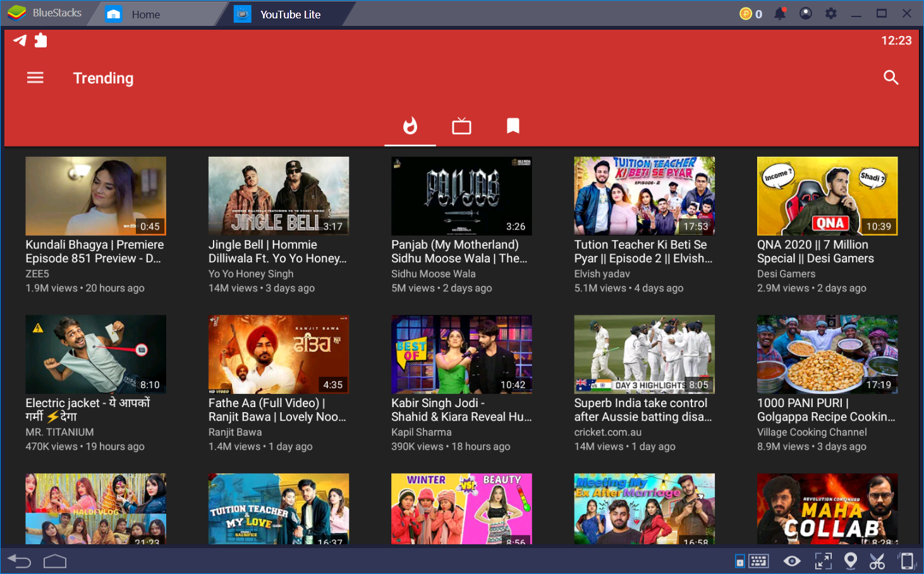Click the Android home button

[55, 561]
